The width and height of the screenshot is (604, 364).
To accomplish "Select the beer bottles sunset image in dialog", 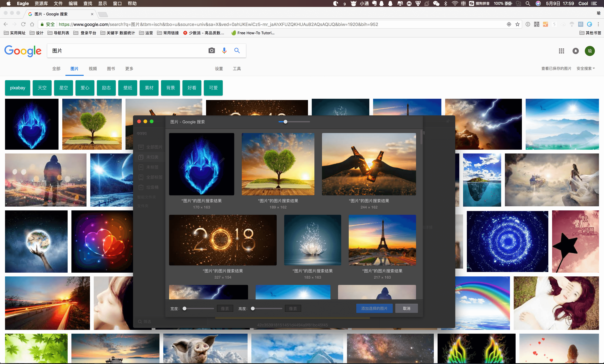I will point(369,164).
